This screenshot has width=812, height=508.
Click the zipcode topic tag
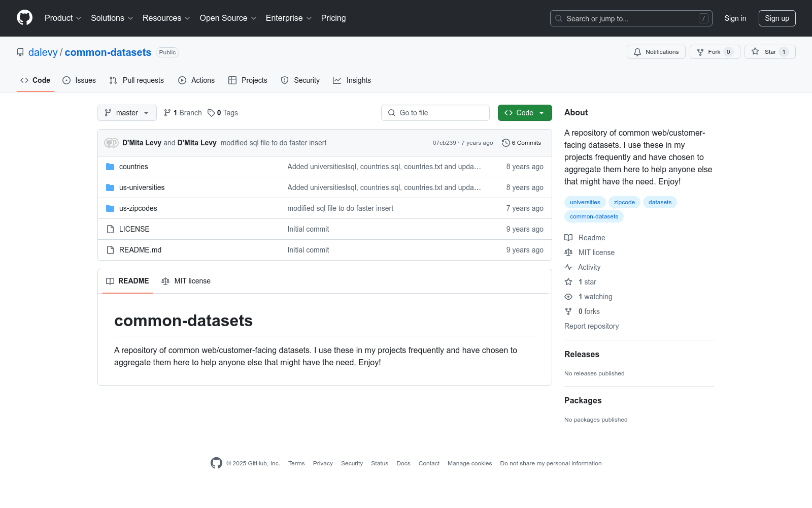pyautogui.click(x=624, y=202)
